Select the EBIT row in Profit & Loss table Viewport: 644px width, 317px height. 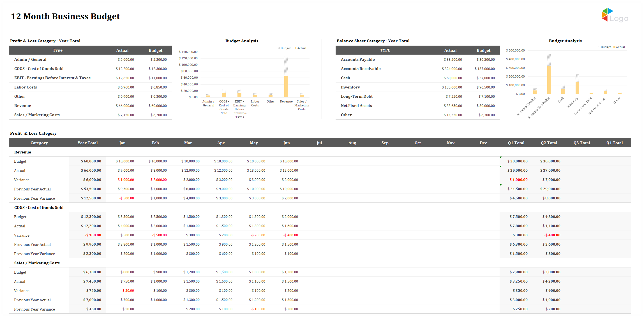tap(52, 78)
